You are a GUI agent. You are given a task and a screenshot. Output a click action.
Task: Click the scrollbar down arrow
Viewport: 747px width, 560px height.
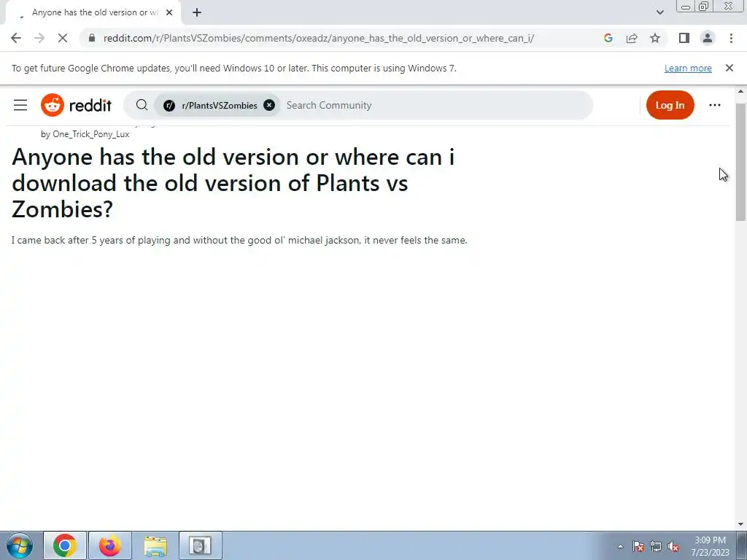741,524
